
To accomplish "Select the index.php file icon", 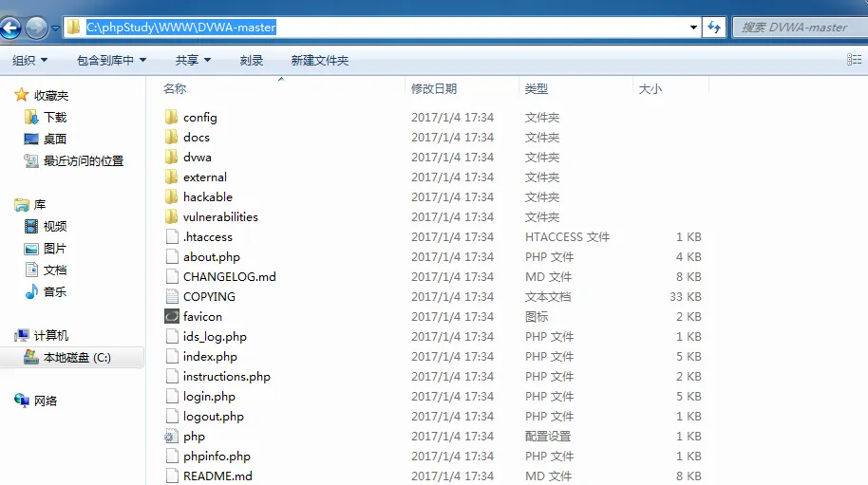I will [x=172, y=356].
